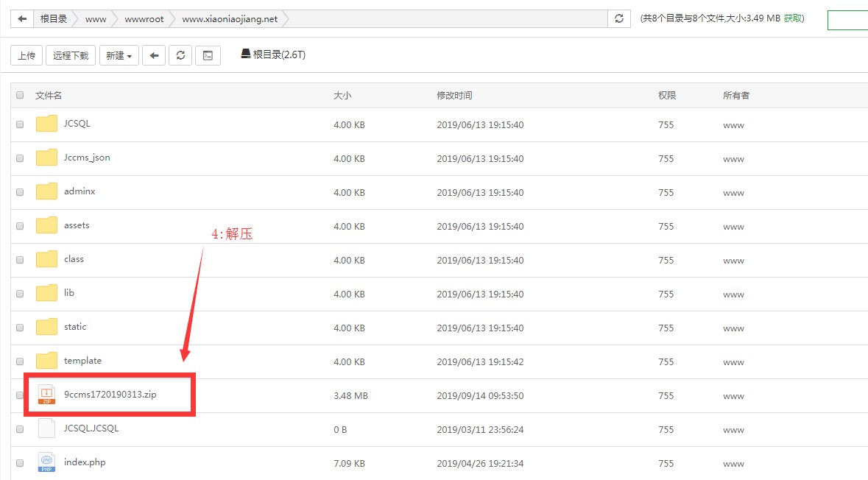The width and height of the screenshot is (868, 480).
Task: Select the 9ccms1720190313.zip checkbox
Action: [19, 395]
